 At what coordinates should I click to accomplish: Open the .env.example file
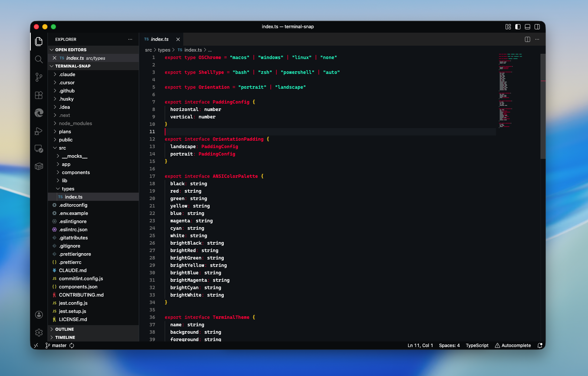click(93, 213)
